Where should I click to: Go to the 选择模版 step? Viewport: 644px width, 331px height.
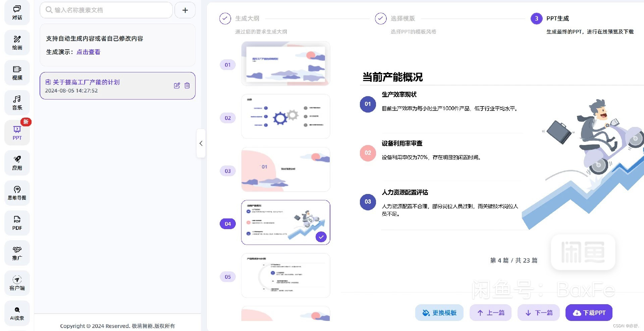point(403,18)
